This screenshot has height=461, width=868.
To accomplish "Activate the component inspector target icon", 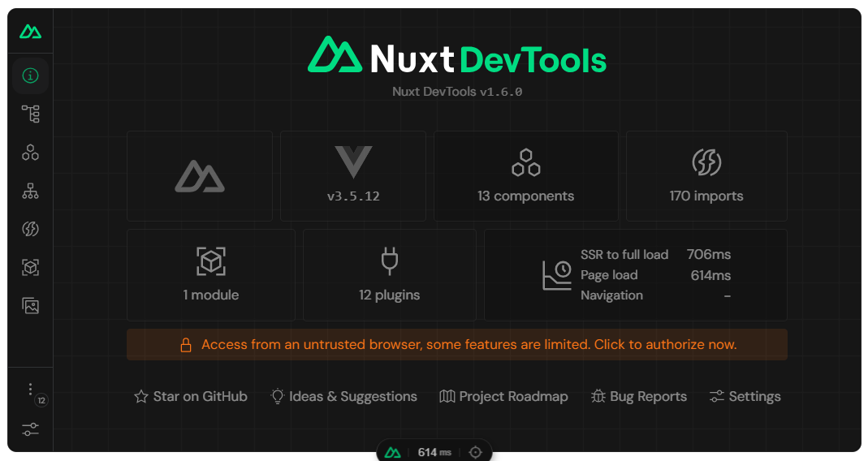I will point(476,453).
